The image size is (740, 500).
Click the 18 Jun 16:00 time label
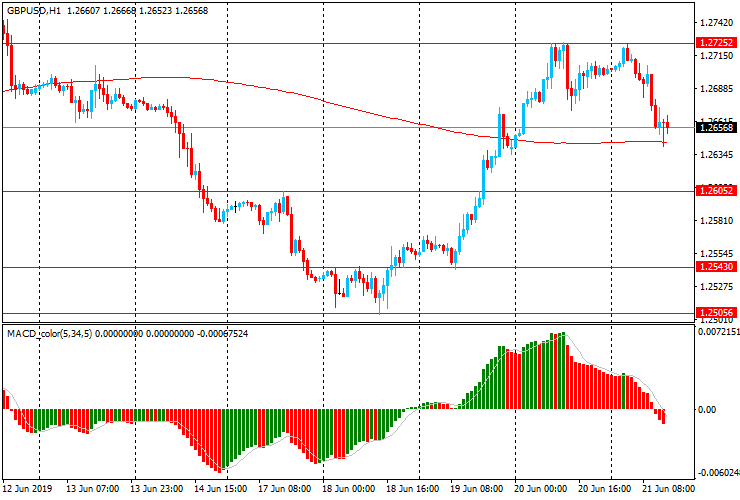pyautogui.click(x=413, y=488)
